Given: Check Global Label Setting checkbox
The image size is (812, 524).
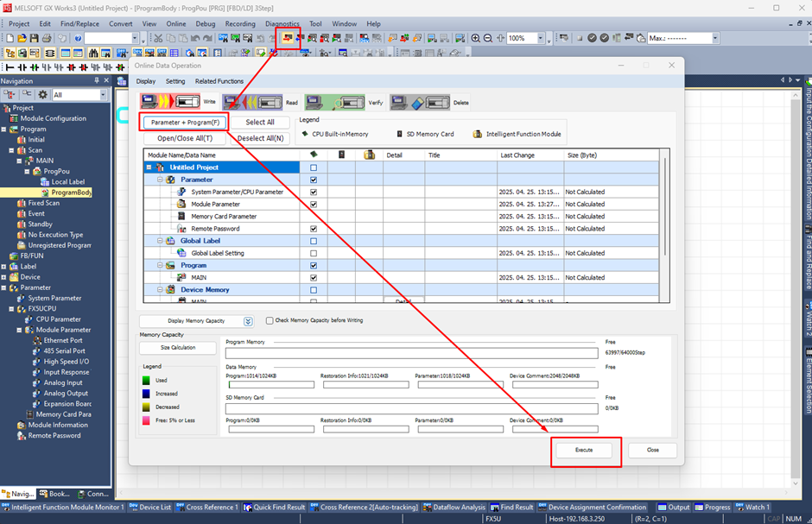Looking at the screenshot, I should pos(314,254).
